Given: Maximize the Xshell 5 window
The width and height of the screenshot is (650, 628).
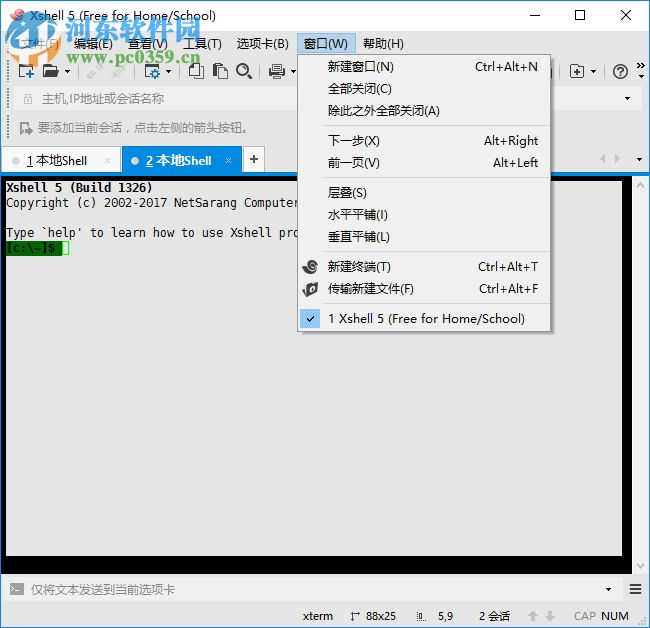Looking at the screenshot, I should pyautogui.click(x=580, y=15).
